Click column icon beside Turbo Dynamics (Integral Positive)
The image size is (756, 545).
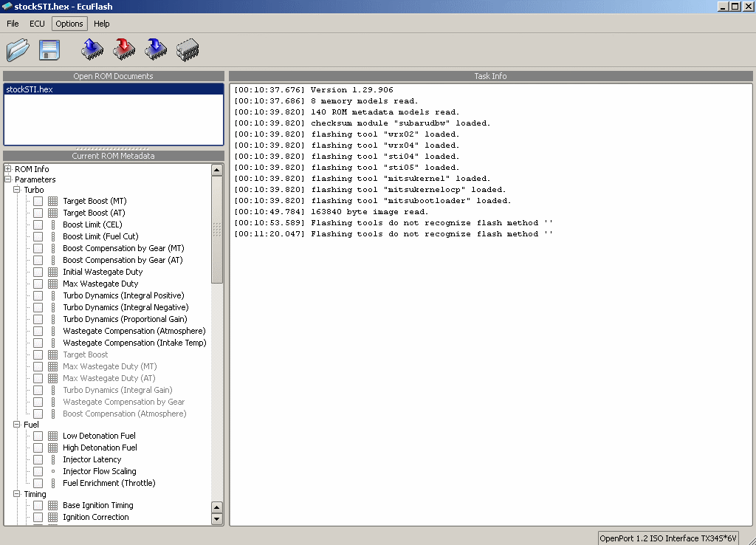coord(53,295)
